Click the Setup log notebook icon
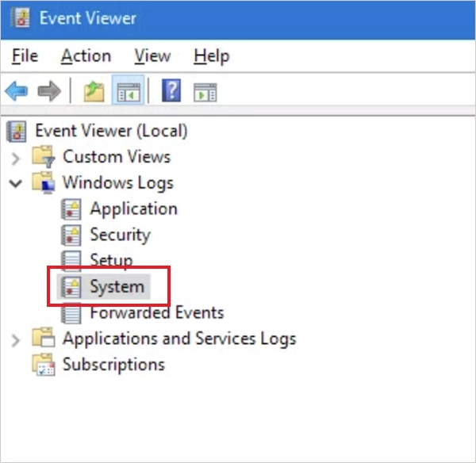Image resolution: width=476 pixels, height=463 pixels. click(71, 261)
